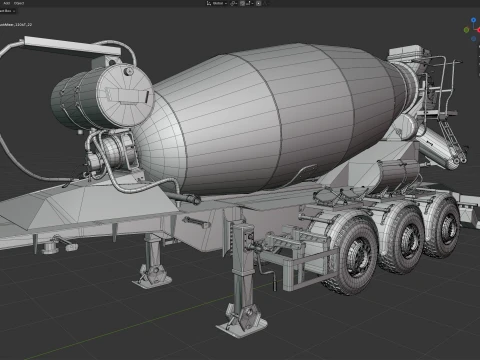Viewport: 480px width, 360px height.
Task: Open the snapping options dropdown
Action: [x=249, y=3]
